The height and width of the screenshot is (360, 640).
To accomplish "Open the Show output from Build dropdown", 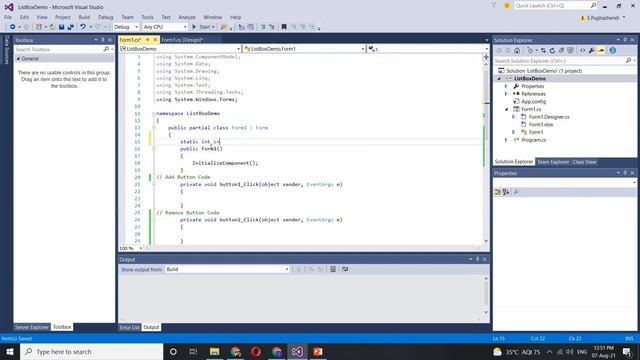I will click(227, 269).
